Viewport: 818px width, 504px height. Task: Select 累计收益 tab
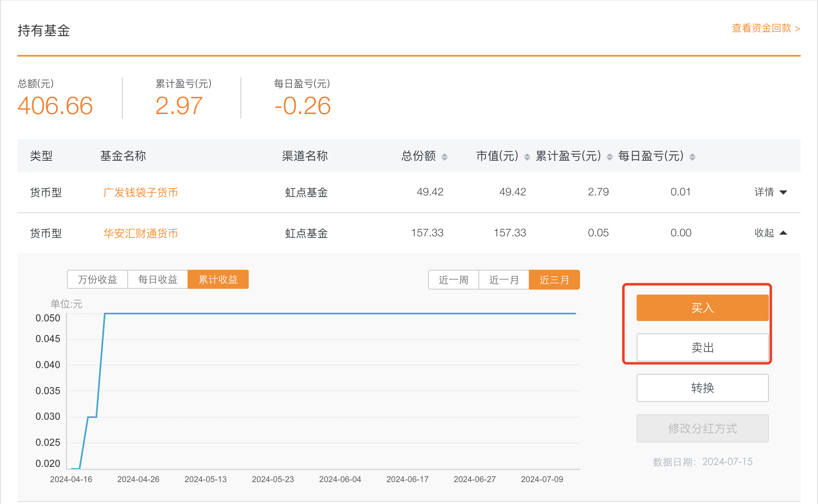218,279
